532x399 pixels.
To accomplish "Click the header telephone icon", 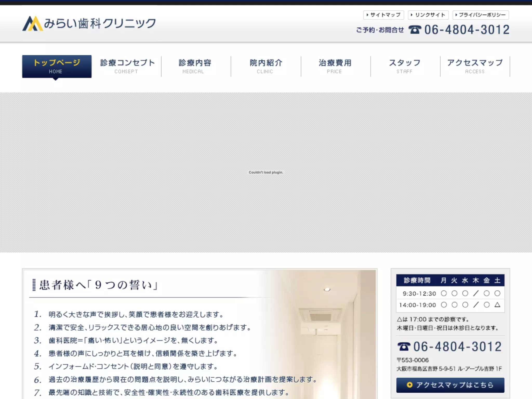I will [415, 30].
